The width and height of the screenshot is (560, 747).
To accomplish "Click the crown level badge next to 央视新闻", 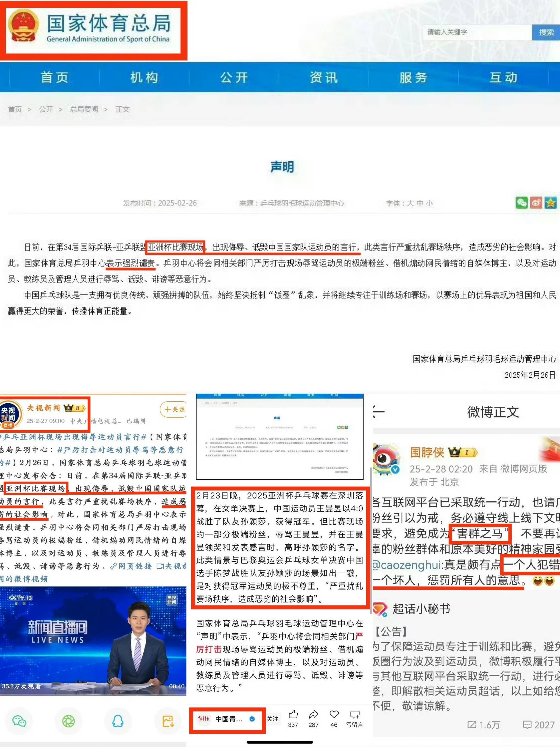I will click(74, 408).
